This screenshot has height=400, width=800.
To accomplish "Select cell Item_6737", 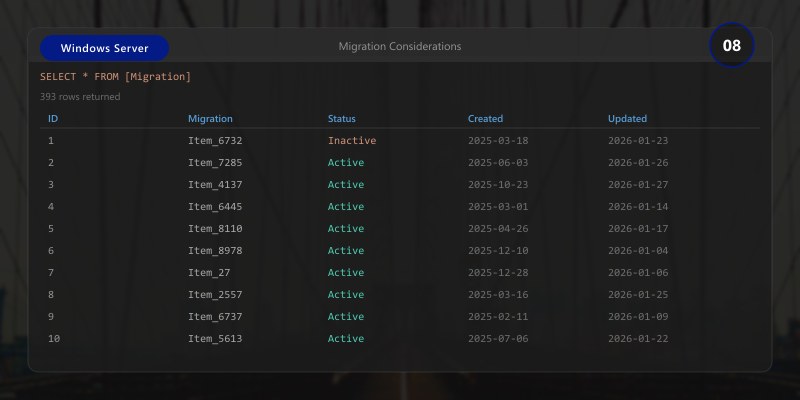I will [215, 316].
